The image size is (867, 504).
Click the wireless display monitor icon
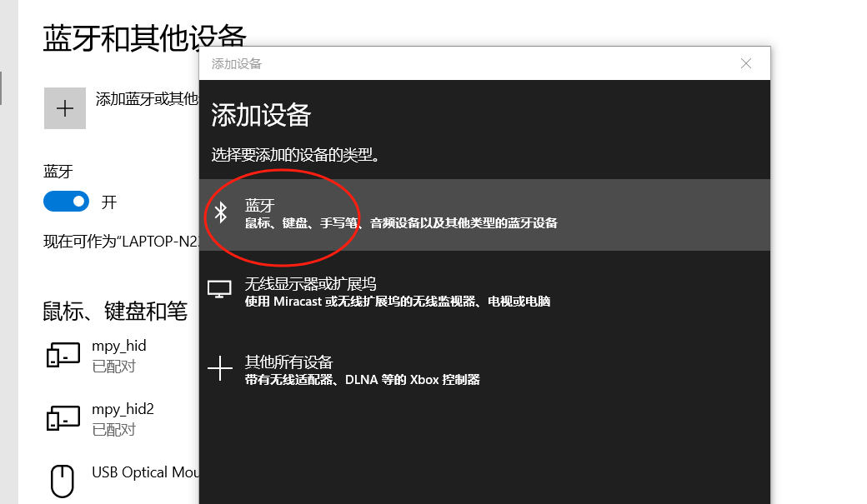point(220,289)
